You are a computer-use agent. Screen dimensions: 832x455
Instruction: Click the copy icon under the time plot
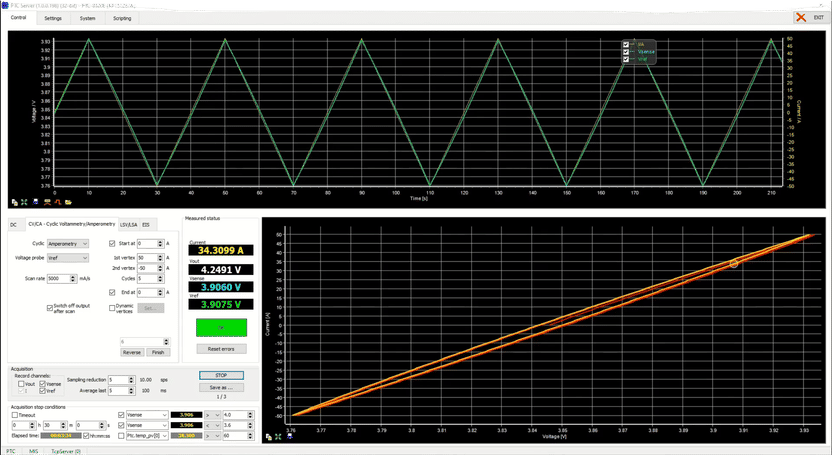tap(14, 202)
